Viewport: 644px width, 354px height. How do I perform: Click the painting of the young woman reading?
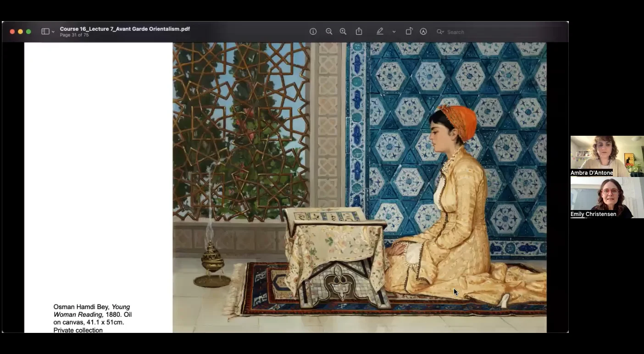[x=360, y=188]
